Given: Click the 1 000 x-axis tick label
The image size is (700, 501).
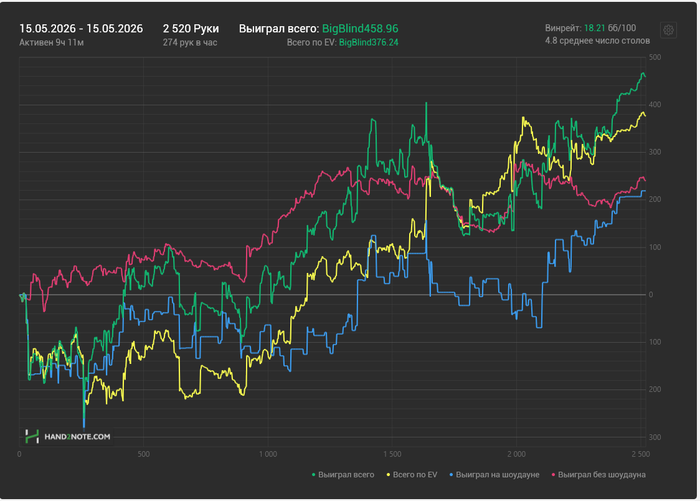Looking at the screenshot, I should click(x=268, y=454).
